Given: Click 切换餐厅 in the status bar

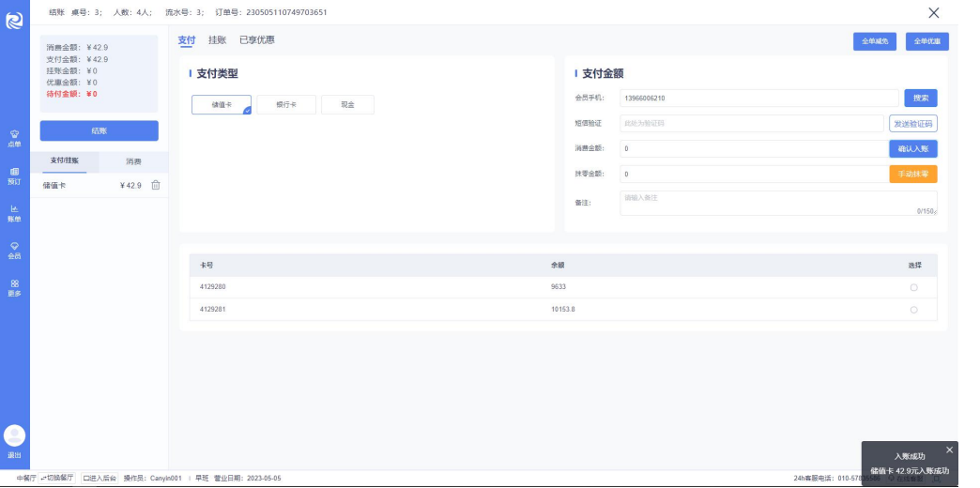Looking at the screenshot, I should tap(57, 478).
